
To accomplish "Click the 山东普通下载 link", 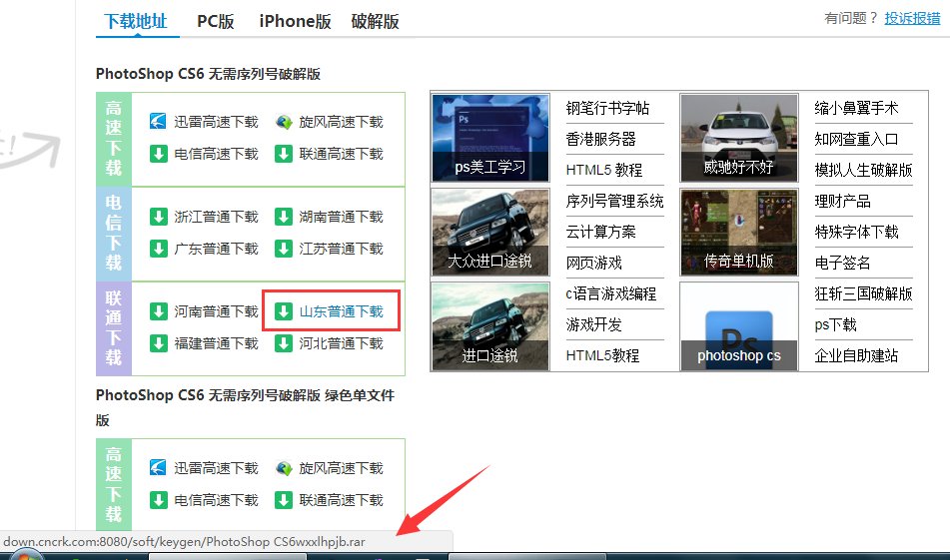I will (341, 311).
